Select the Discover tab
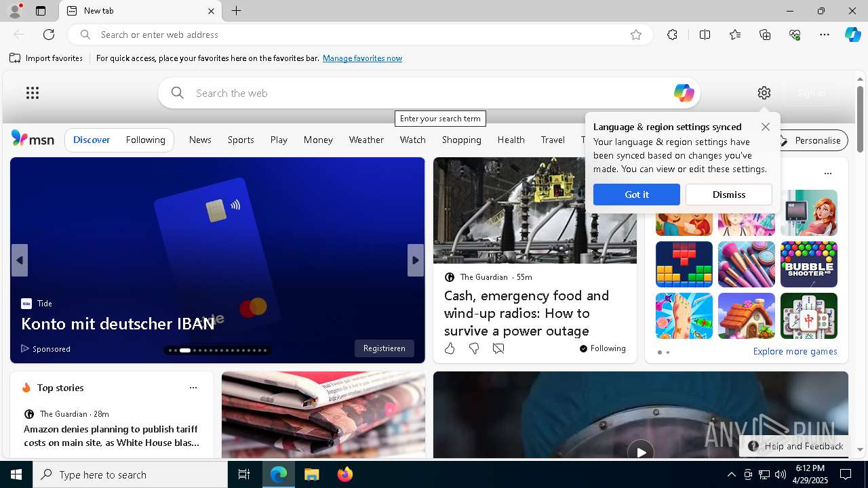Viewport: 868px width, 488px height. coord(92,140)
